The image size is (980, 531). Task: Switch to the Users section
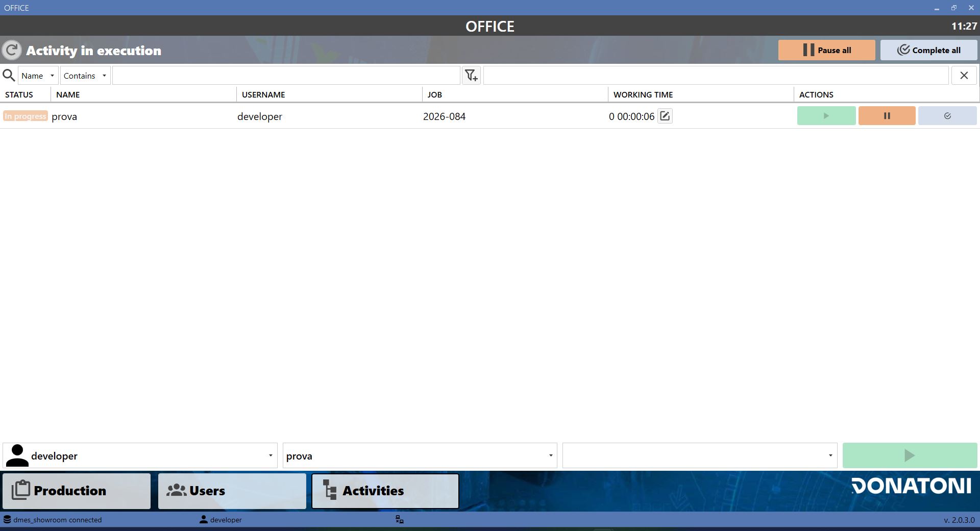(232, 491)
